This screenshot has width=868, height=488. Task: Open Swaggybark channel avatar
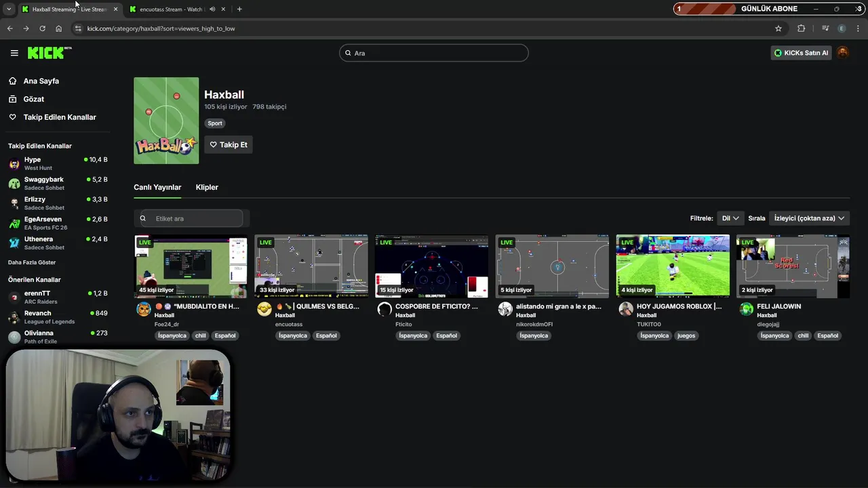tap(14, 183)
